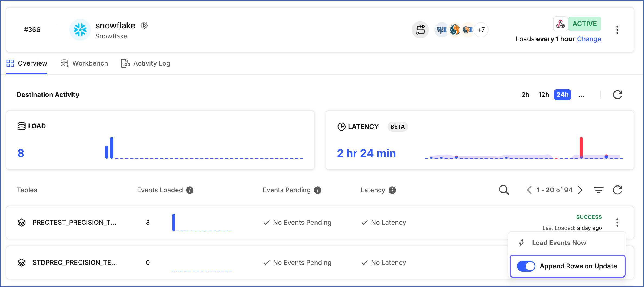
Task: Select the 12h time range
Action: tap(544, 95)
